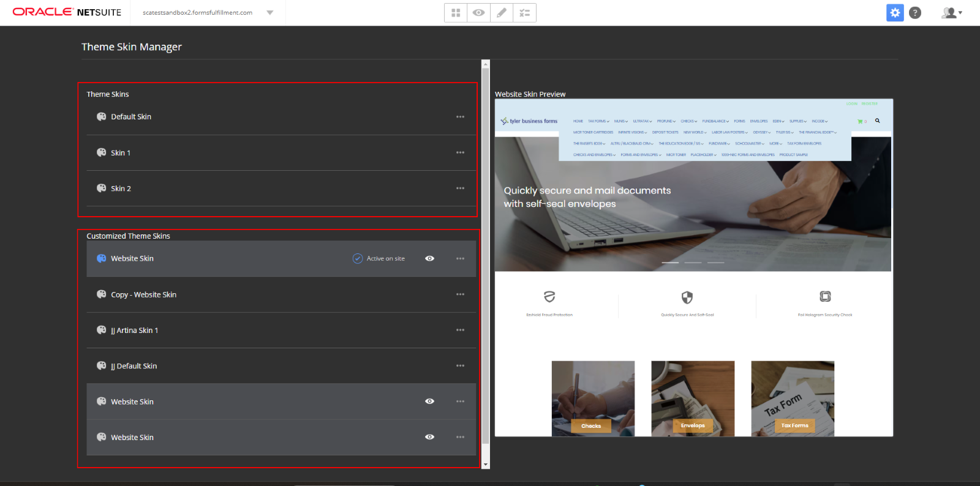Click the first carousel indicator on hero banner

click(x=670, y=263)
